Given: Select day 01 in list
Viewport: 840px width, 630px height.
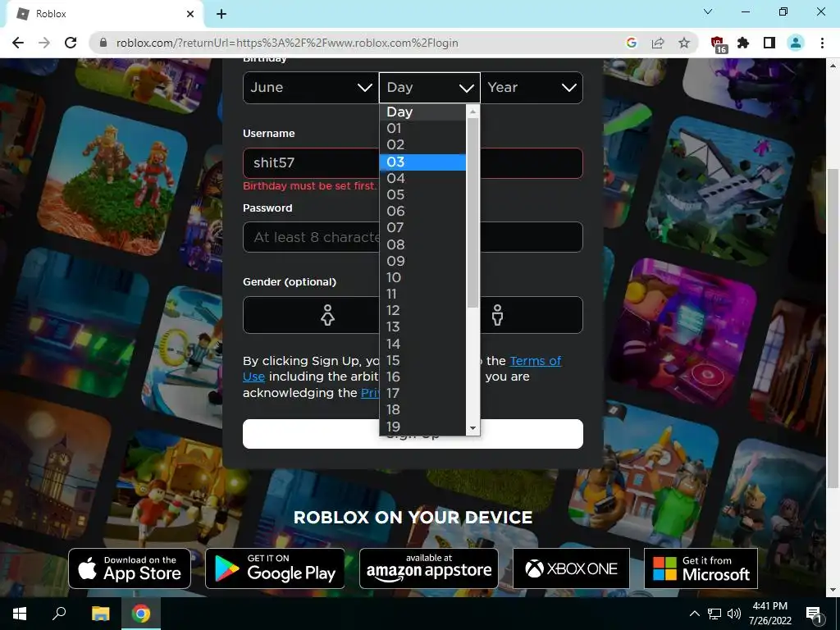Looking at the screenshot, I should pyautogui.click(x=422, y=129).
